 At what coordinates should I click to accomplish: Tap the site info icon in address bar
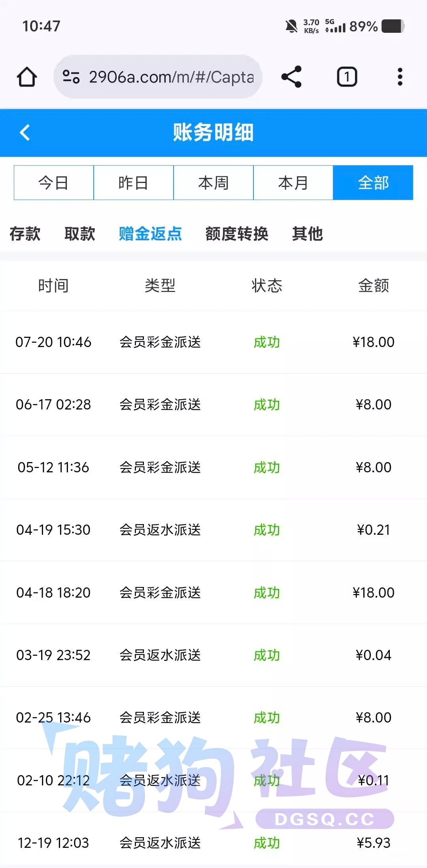point(71,77)
